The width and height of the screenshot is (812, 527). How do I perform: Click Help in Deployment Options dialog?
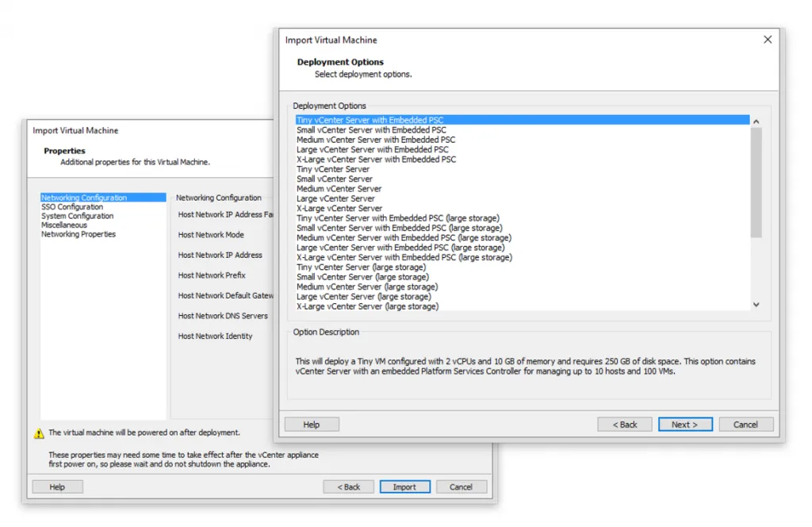[312, 425]
